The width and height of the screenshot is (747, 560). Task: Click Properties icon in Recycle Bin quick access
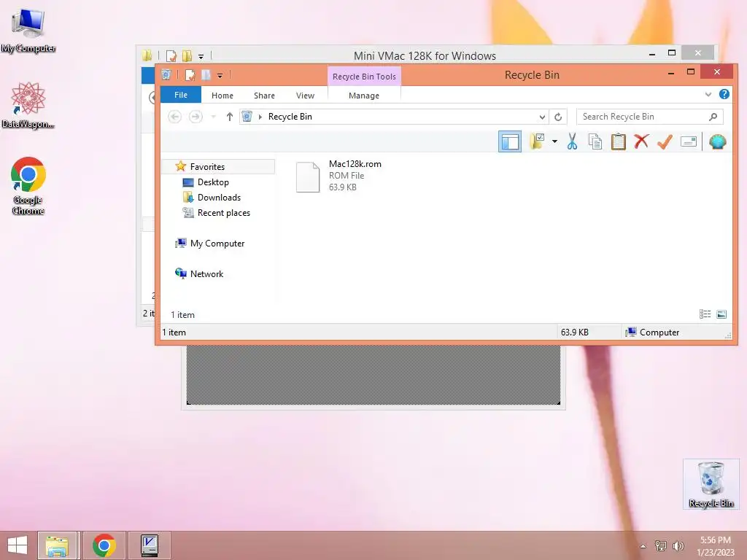click(190, 75)
